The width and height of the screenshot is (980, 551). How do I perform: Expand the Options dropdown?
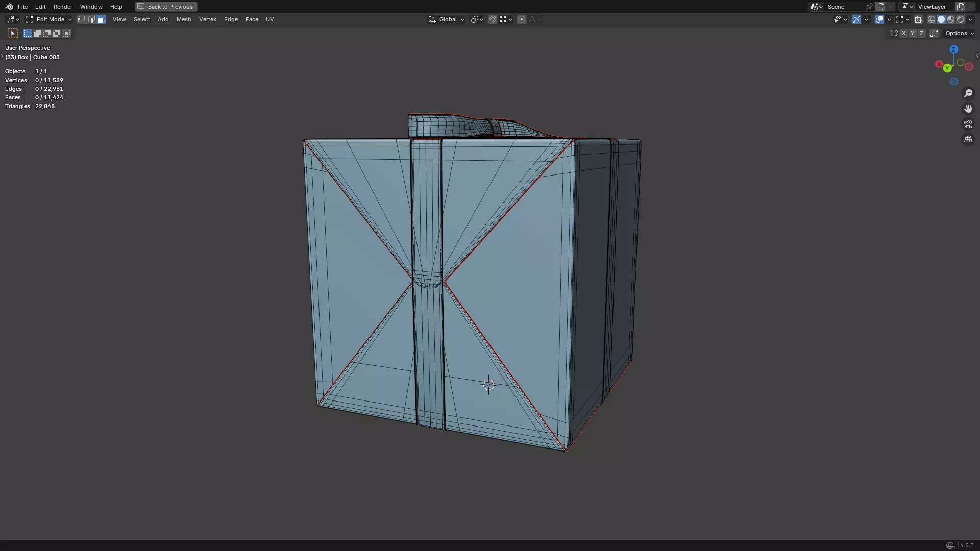point(960,33)
